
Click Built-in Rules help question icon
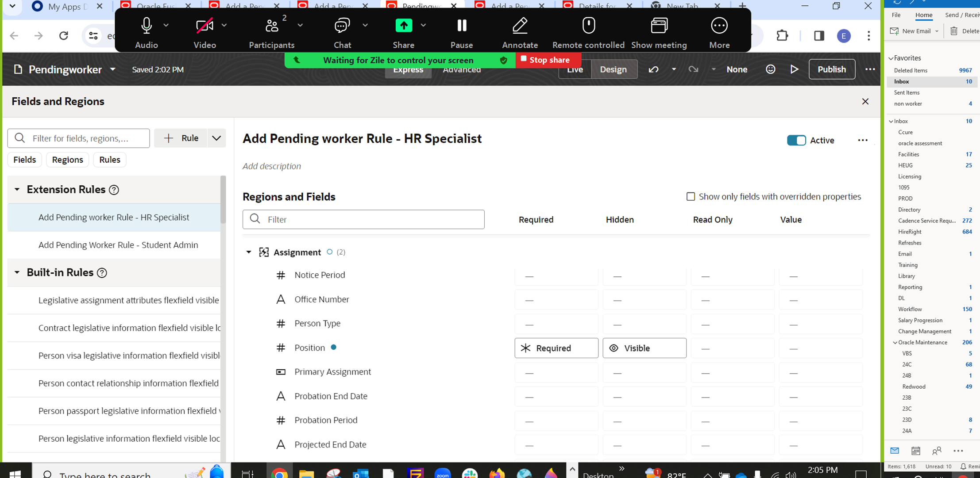pyautogui.click(x=102, y=273)
